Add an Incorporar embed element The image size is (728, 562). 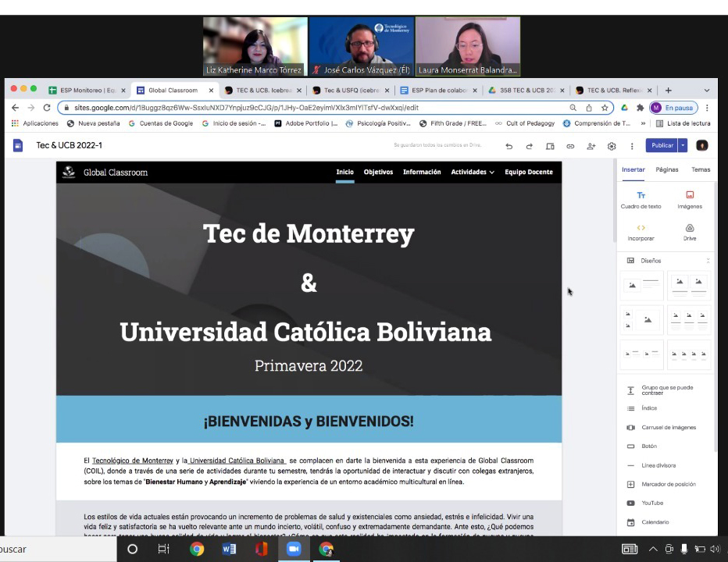tap(641, 232)
